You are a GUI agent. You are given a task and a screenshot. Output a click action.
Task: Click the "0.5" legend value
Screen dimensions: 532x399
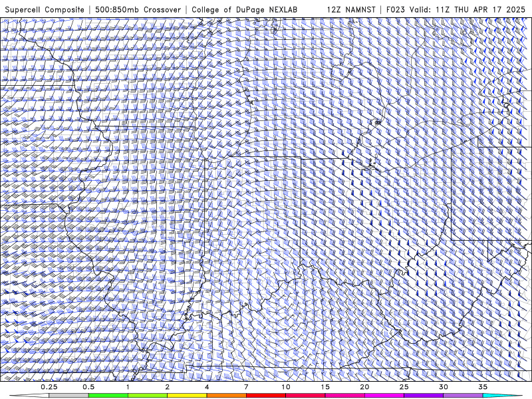[x=88, y=387]
